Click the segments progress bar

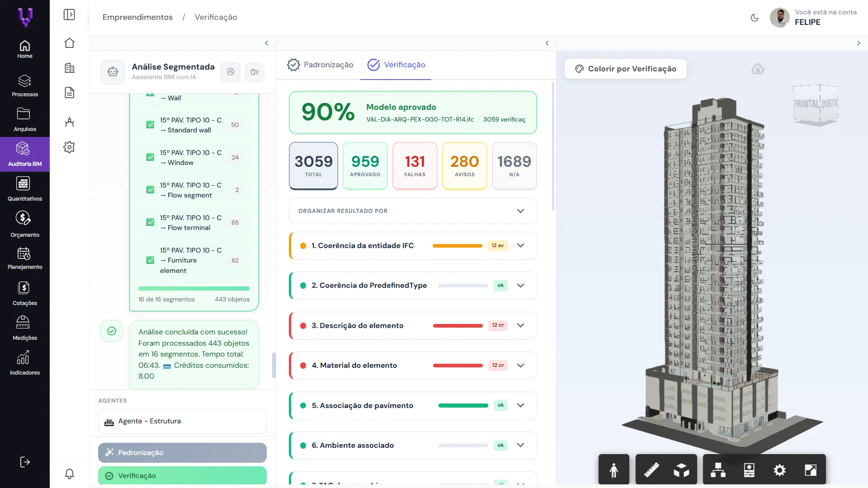click(194, 288)
